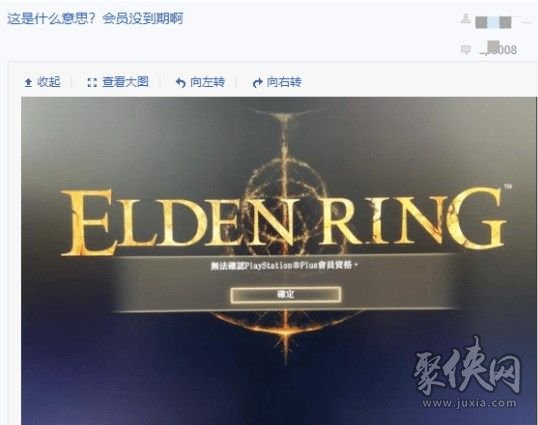The width and height of the screenshot is (538, 425).
Task: Open the post title 这是什么意思？会员没到期啊
Action: coord(95,18)
